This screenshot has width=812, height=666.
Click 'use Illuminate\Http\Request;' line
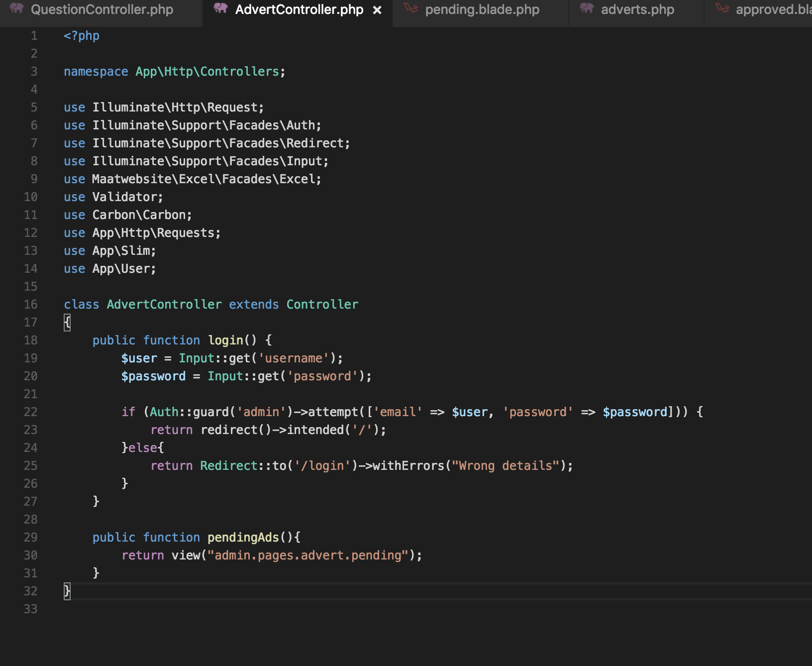click(164, 108)
